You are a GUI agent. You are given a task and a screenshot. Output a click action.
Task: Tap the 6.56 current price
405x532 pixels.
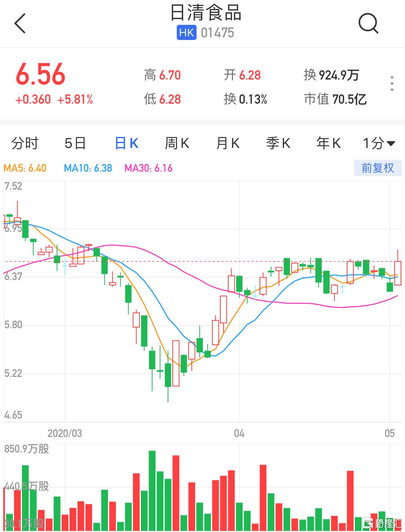coord(41,75)
